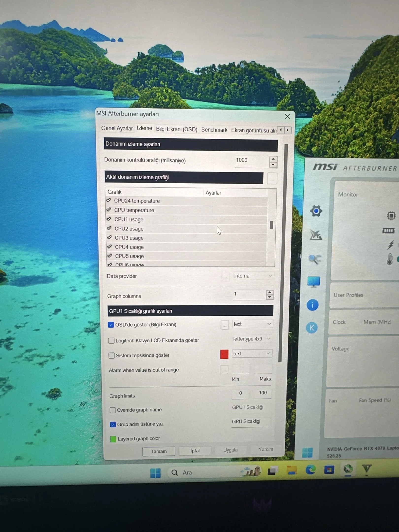Open the settings gear in MSI Afterburner sidebar
The height and width of the screenshot is (532, 399).
pyautogui.click(x=316, y=211)
